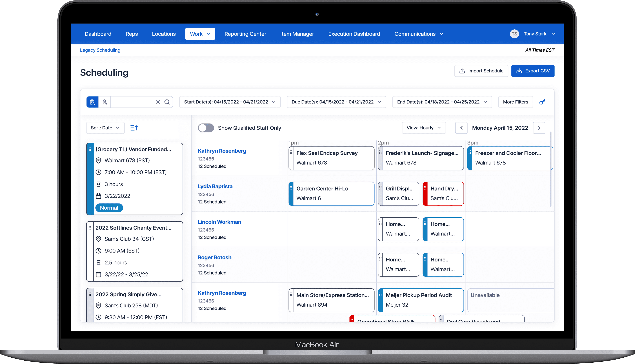Image resolution: width=635 pixels, height=364 pixels.
Task: Go to the Item Manager tab
Action: click(297, 34)
